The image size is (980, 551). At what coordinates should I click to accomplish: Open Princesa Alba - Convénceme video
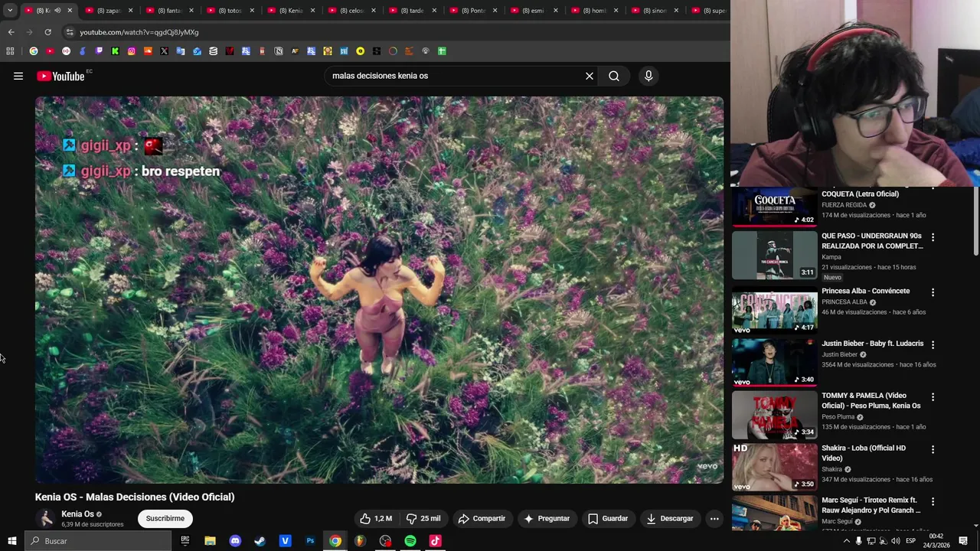(x=865, y=291)
